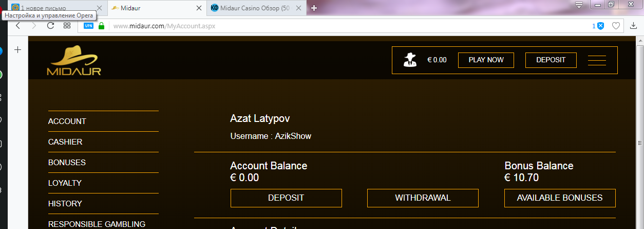Open the Speed Dial grid icon
This screenshot has width=644, height=229.
click(x=67, y=26)
